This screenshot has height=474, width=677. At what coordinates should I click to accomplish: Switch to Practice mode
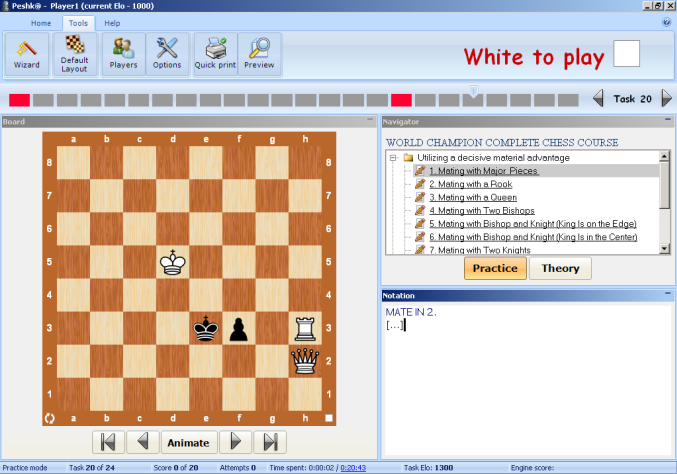coord(495,268)
